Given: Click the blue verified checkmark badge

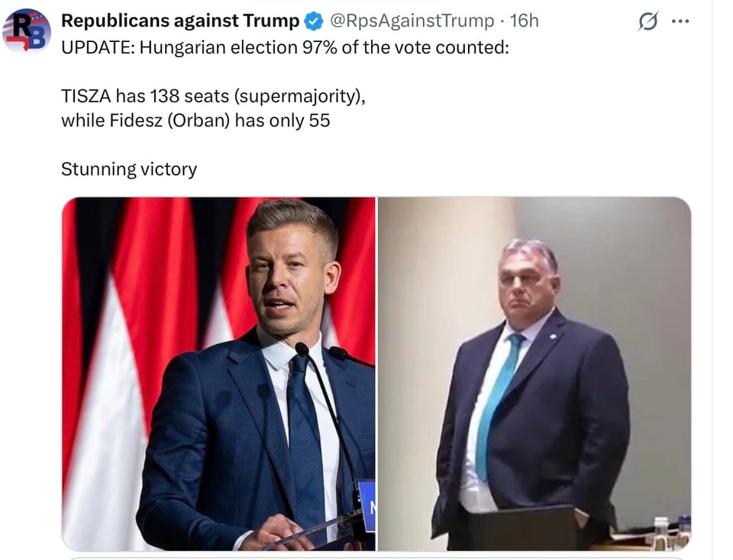Looking at the screenshot, I should (x=312, y=20).
